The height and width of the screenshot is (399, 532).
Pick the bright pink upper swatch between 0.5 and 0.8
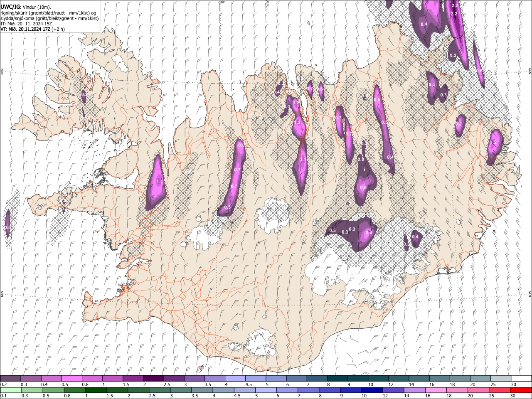tap(71, 379)
